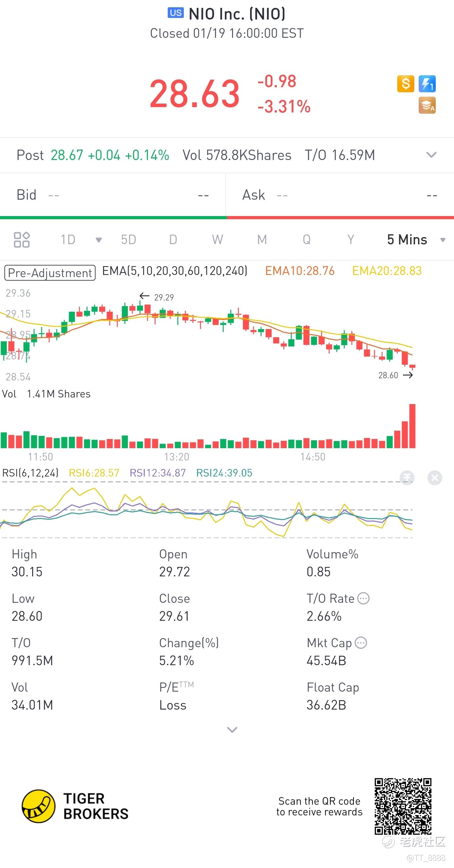Screen dimensions: 454x868
Task: Tap the Vol value 34.01M
Action: (32, 705)
